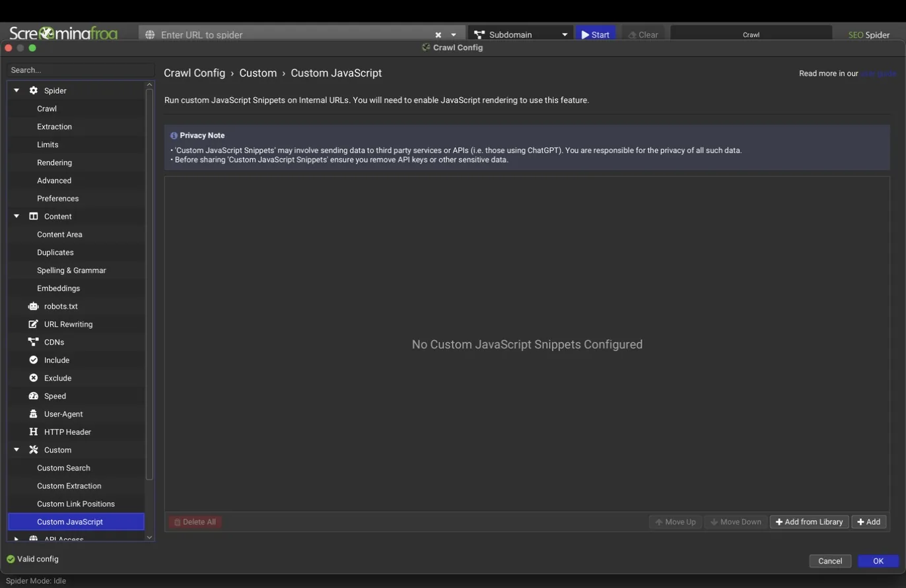Click the sidebar tree scrollbar

[149, 284]
